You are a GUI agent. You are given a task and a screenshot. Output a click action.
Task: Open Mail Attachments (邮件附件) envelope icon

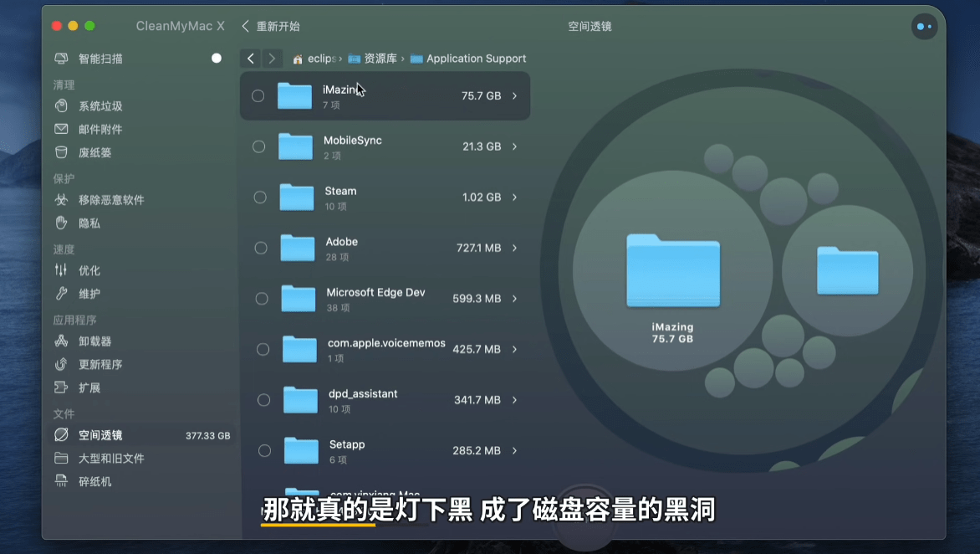click(x=61, y=129)
